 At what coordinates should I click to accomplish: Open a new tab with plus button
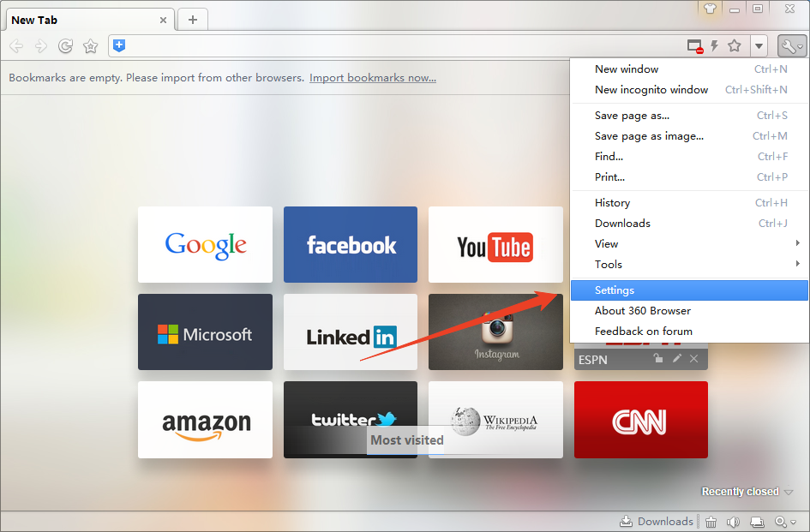point(193,20)
